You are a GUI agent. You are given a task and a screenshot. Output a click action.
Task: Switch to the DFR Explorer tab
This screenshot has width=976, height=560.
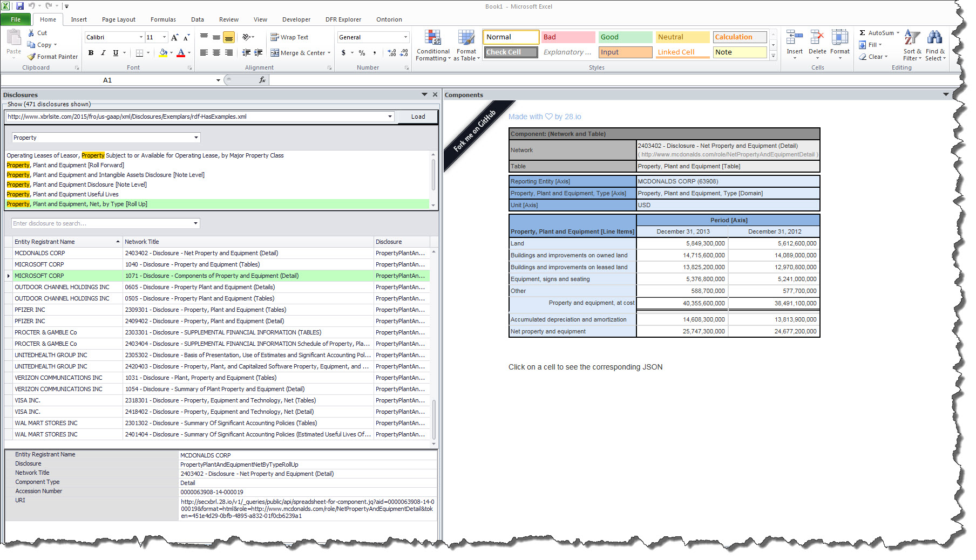pos(343,19)
